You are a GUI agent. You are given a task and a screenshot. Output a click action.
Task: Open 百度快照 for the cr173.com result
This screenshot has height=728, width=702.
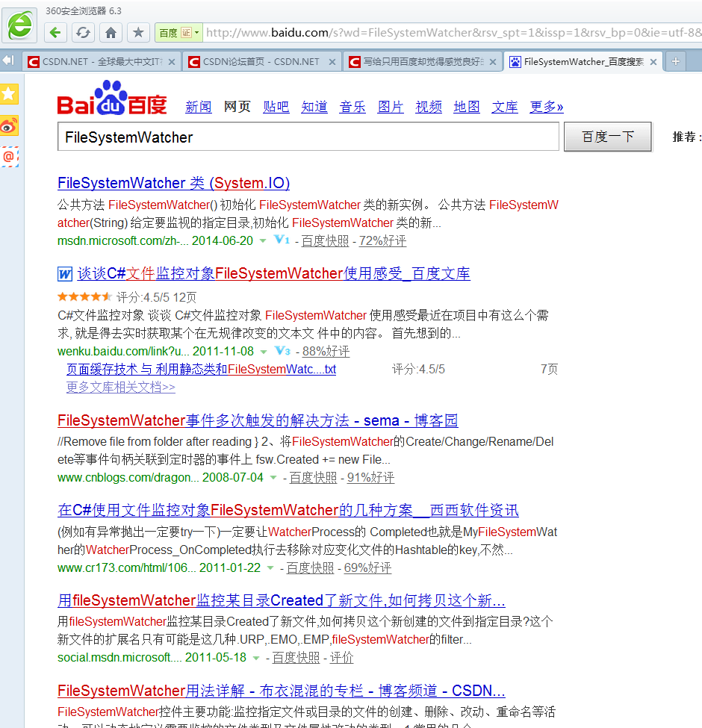pos(310,567)
